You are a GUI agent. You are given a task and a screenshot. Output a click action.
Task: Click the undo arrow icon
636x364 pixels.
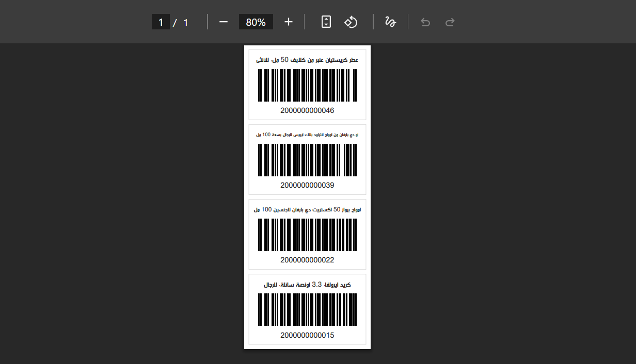[425, 22]
